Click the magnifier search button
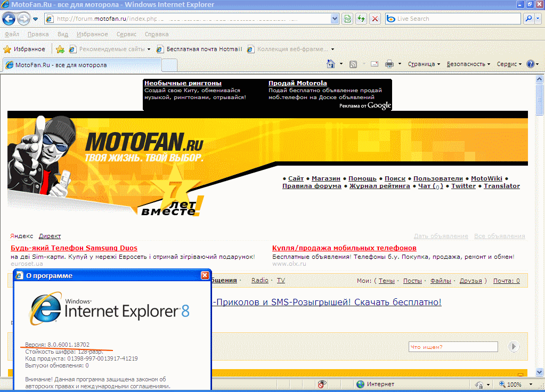The height and width of the screenshot is (392, 545). 528,19
